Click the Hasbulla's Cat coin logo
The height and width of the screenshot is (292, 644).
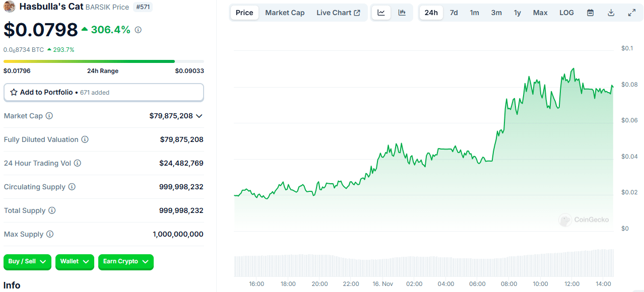point(10,7)
